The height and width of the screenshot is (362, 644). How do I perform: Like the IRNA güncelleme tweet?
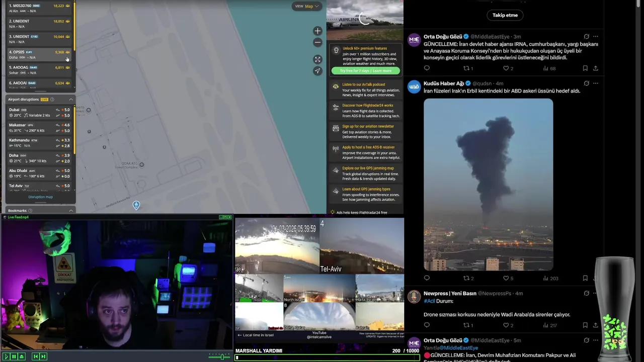[506, 68]
